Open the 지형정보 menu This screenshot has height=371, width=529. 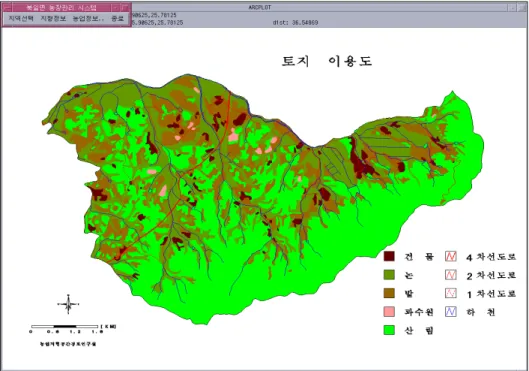pos(53,19)
